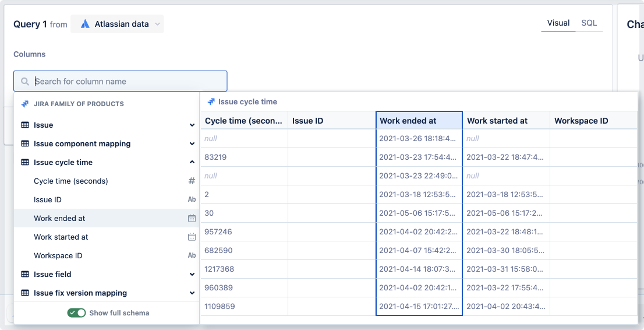Select the Cycle time (seconds) column
The height and width of the screenshot is (330, 644).
[x=107, y=181]
